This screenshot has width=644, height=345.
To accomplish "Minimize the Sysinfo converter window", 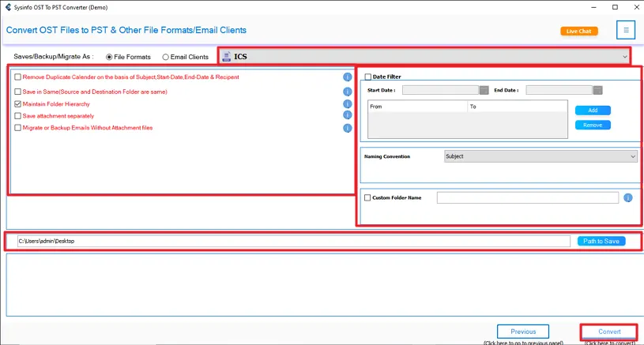I will (x=593, y=7).
